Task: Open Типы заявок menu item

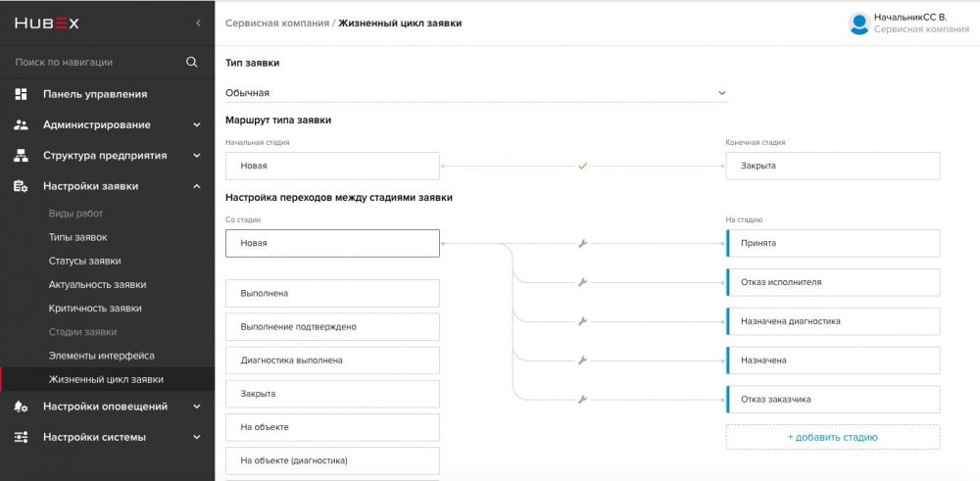Action: point(78,237)
